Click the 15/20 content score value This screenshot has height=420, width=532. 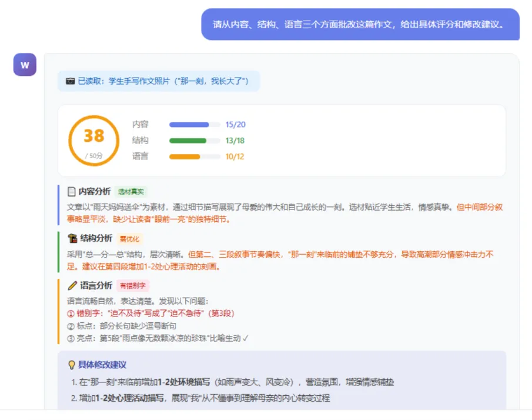(236, 125)
